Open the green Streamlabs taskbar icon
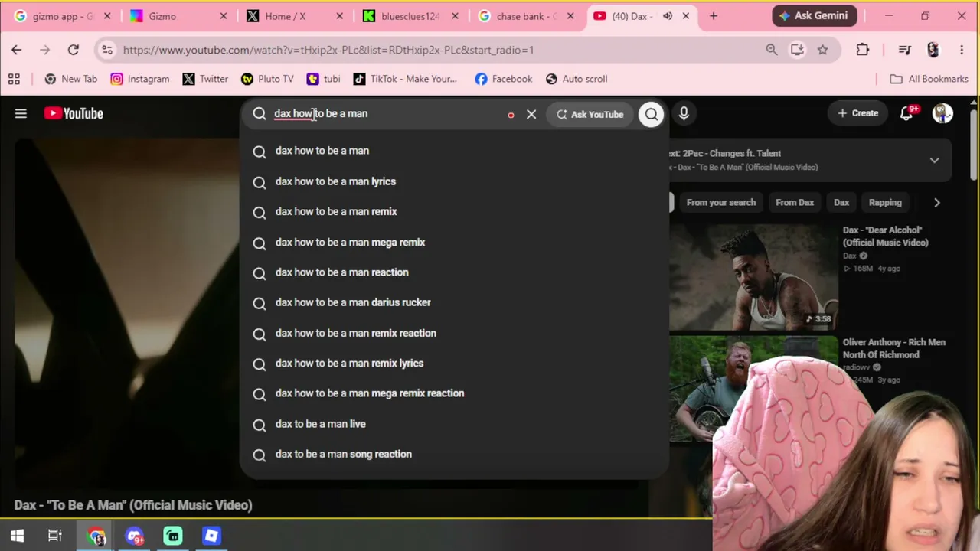Screen dimensions: 980x551 [173, 536]
